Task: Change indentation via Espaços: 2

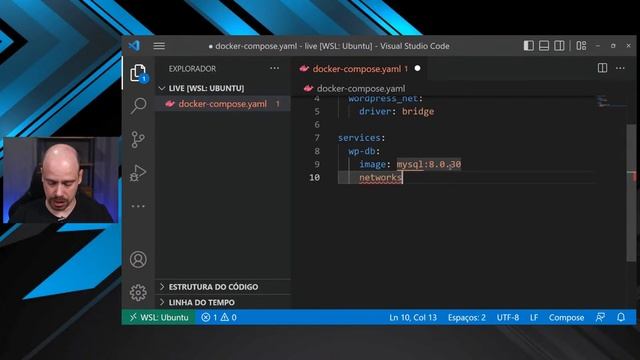Action: [x=467, y=317]
